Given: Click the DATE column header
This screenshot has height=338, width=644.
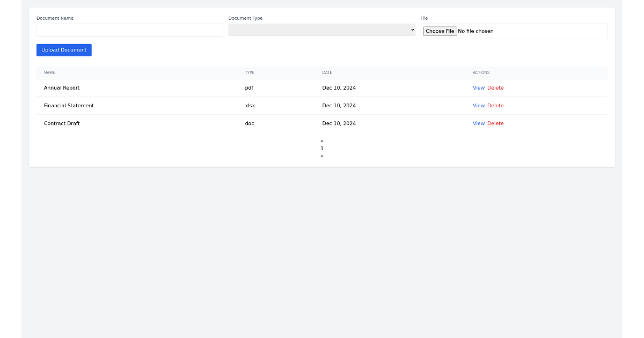Looking at the screenshot, I should [327, 72].
